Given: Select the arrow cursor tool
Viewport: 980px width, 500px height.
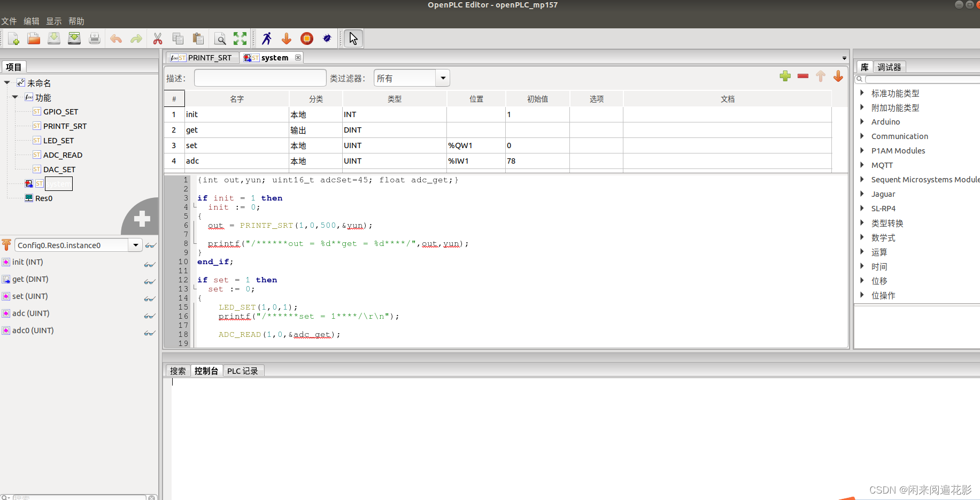Looking at the screenshot, I should click(353, 38).
